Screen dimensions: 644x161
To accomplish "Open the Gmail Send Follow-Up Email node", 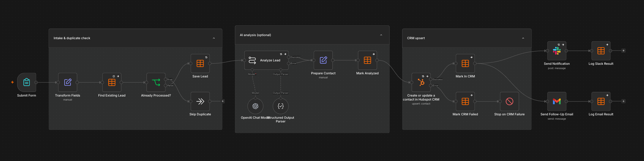I will [x=557, y=101].
